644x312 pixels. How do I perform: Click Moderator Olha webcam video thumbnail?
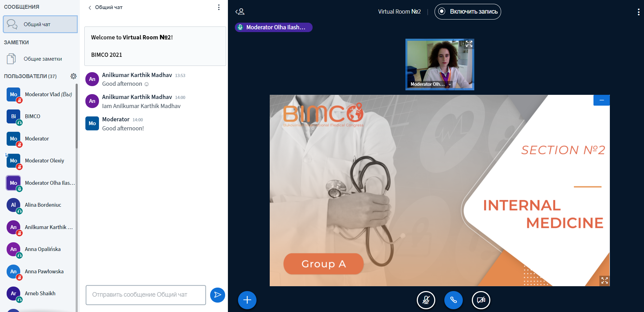440,64
